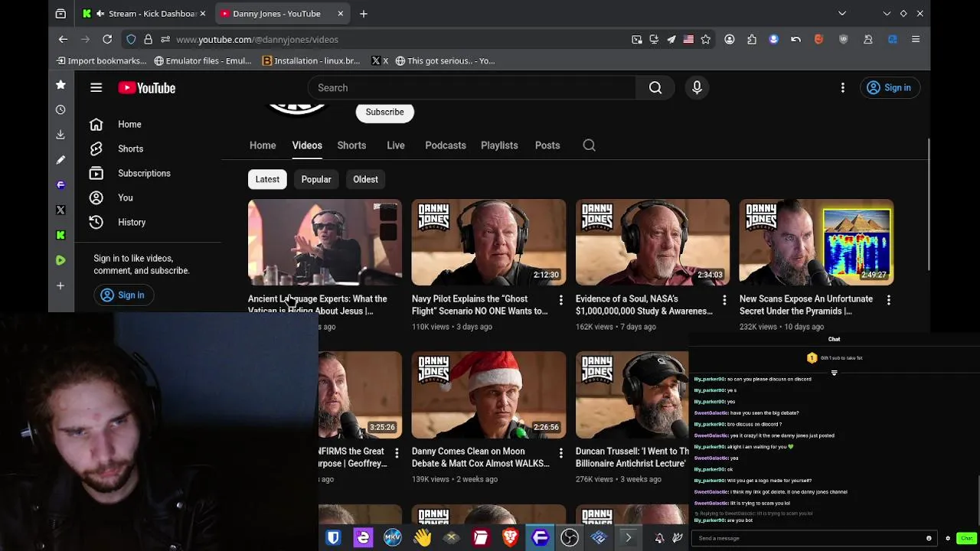Open OBS Studio from the taskbar
Viewport: 980px width, 551px height.
pyautogui.click(x=570, y=538)
